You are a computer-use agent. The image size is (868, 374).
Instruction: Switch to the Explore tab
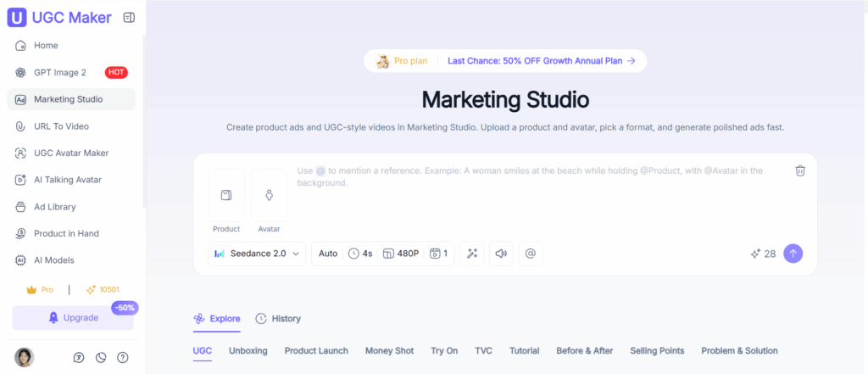217,319
